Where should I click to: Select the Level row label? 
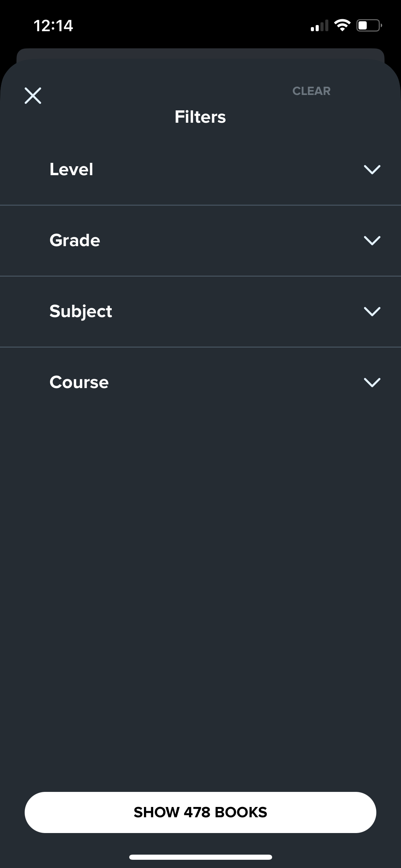72,169
